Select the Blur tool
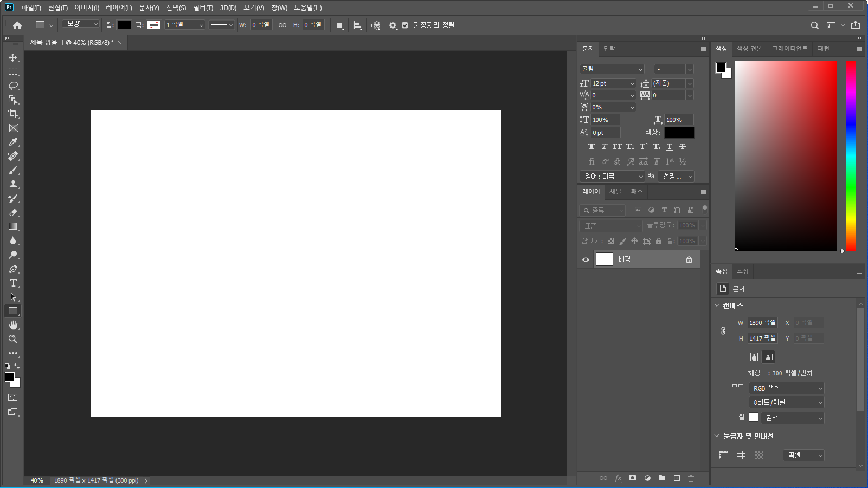This screenshot has height=488, width=868. tap(13, 240)
